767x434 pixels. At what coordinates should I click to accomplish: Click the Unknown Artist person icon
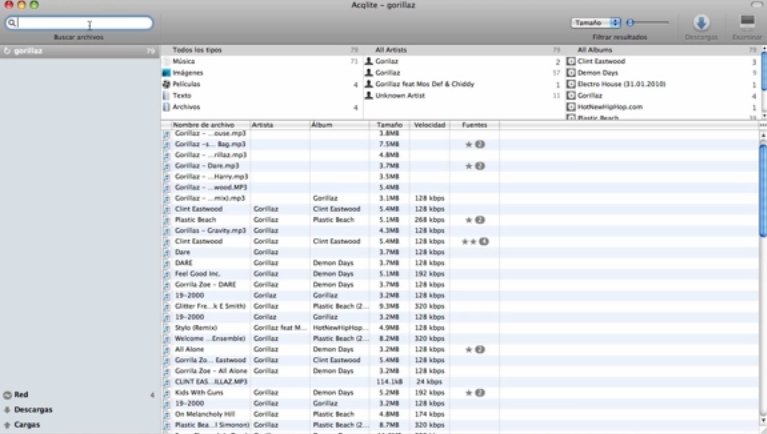(x=369, y=95)
